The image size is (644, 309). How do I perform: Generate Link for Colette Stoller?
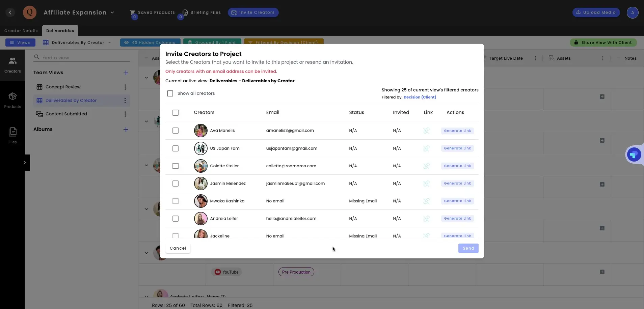(x=457, y=166)
